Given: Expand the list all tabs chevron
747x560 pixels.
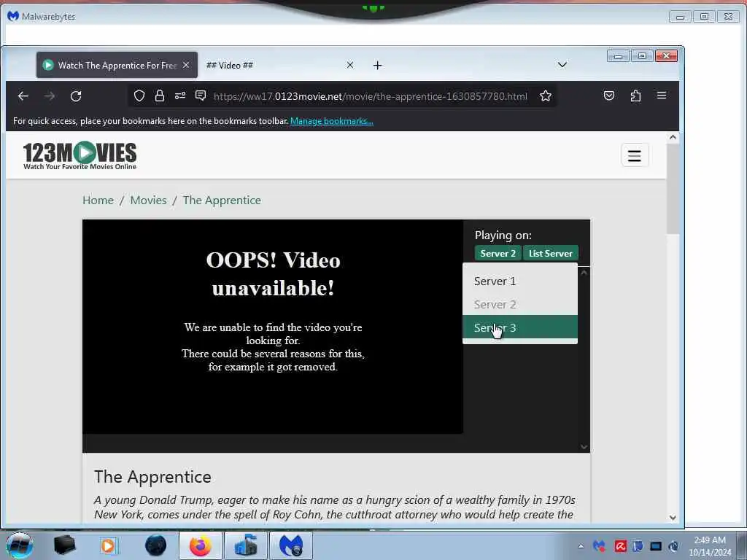Looking at the screenshot, I should pyautogui.click(x=562, y=65).
